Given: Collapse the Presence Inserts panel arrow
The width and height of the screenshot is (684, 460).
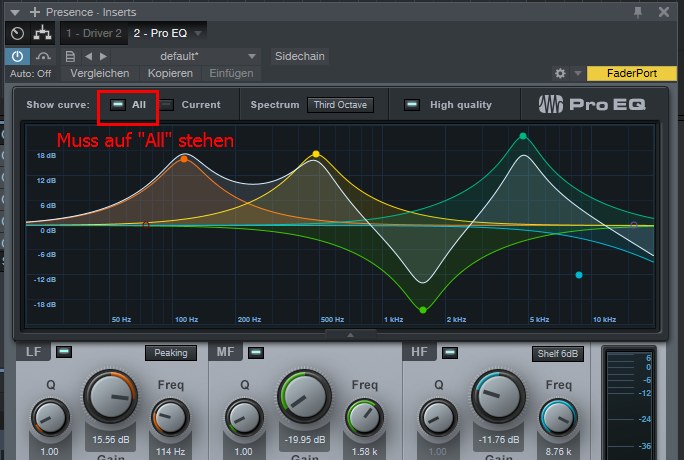Looking at the screenshot, I should [15, 12].
